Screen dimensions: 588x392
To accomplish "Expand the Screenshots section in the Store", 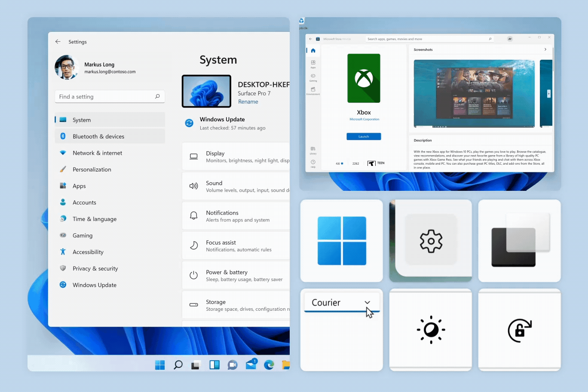I will [x=545, y=49].
